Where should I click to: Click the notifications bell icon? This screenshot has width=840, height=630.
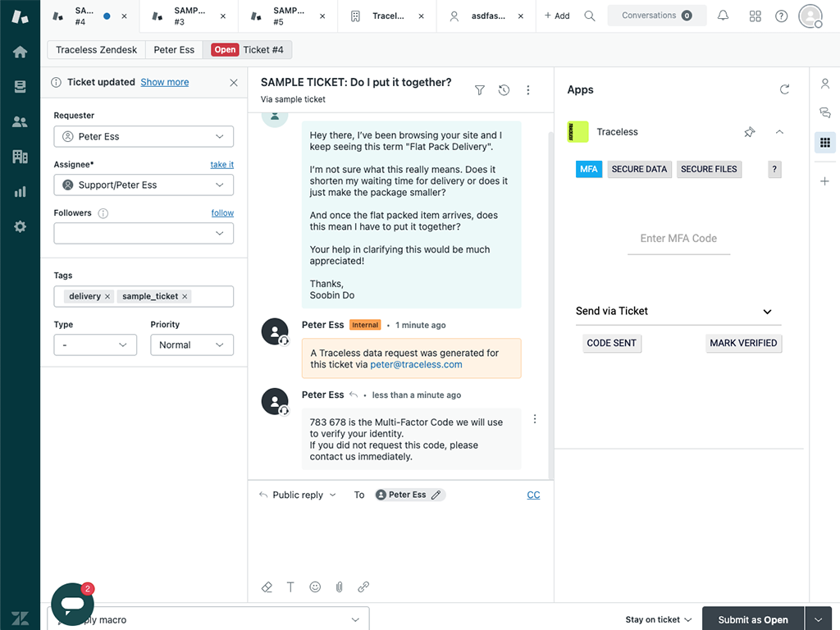pos(723,16)
